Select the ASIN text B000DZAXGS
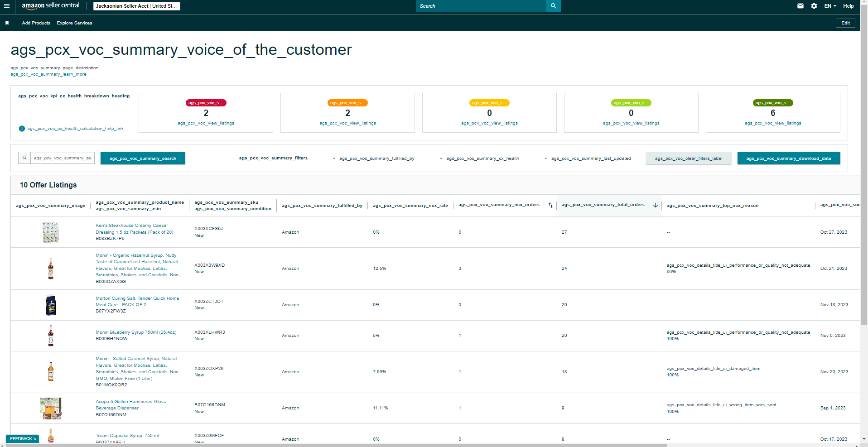 point(111,282)
